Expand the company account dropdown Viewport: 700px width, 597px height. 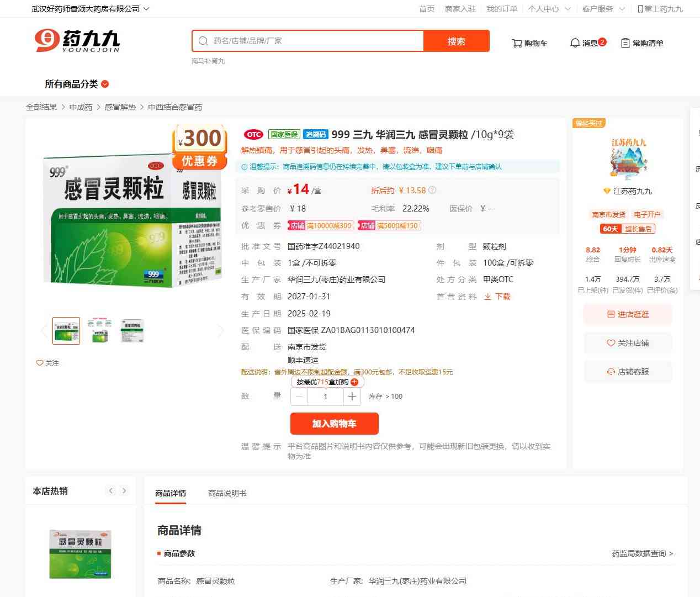146,9
